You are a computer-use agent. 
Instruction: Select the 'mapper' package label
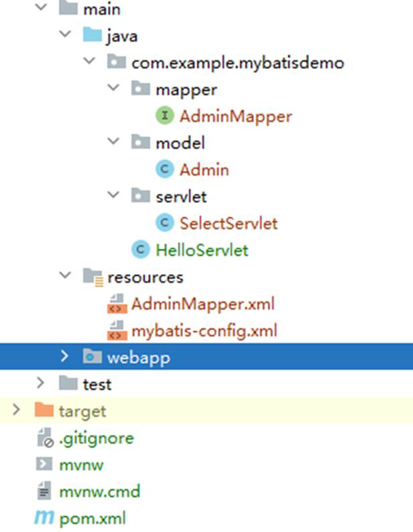186,90
